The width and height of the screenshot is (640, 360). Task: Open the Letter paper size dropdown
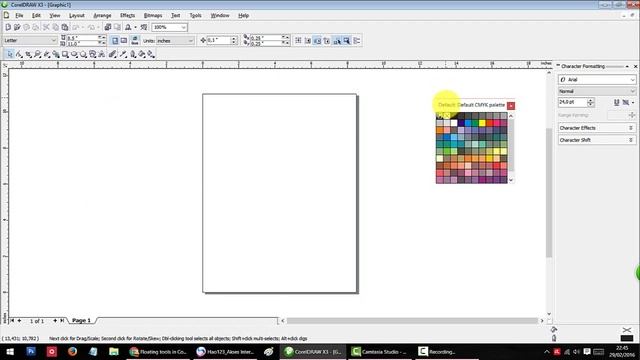tap(53, 40)
